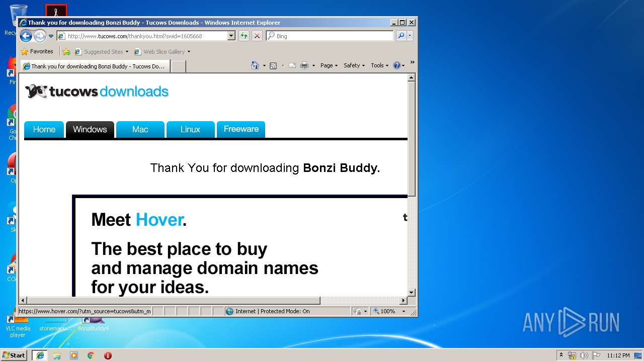
Task: Go back with the IE Back arrow
Action: 26,36
